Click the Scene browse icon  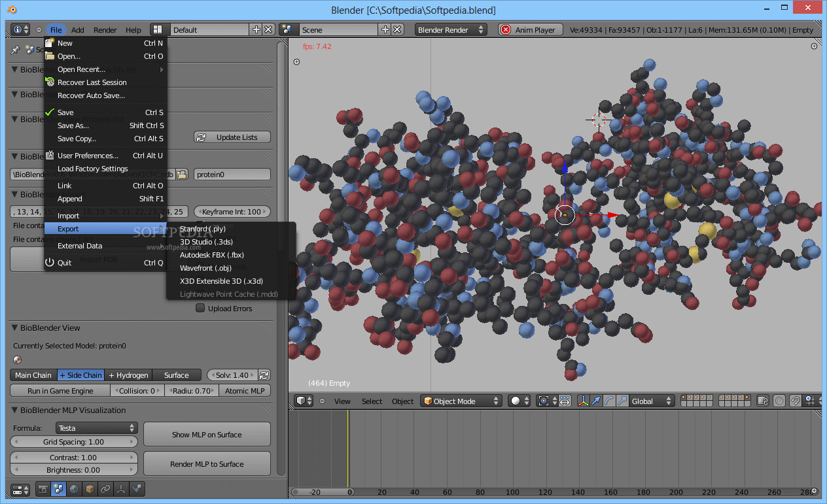(x=289, y=29)
